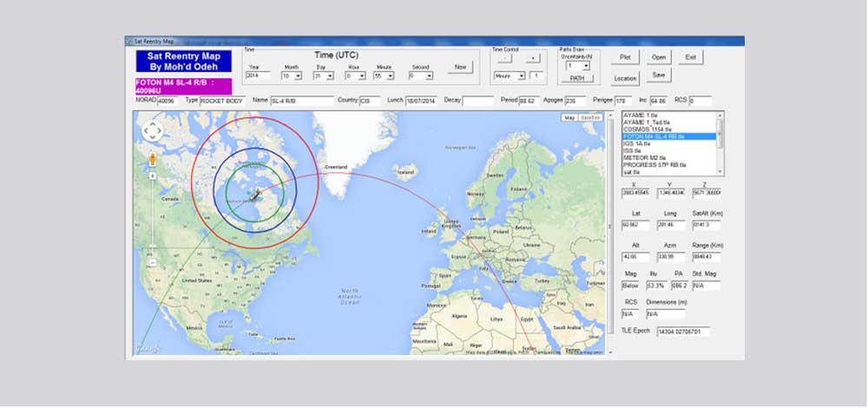Select the Street View pegman icon

tap(152, 159)
